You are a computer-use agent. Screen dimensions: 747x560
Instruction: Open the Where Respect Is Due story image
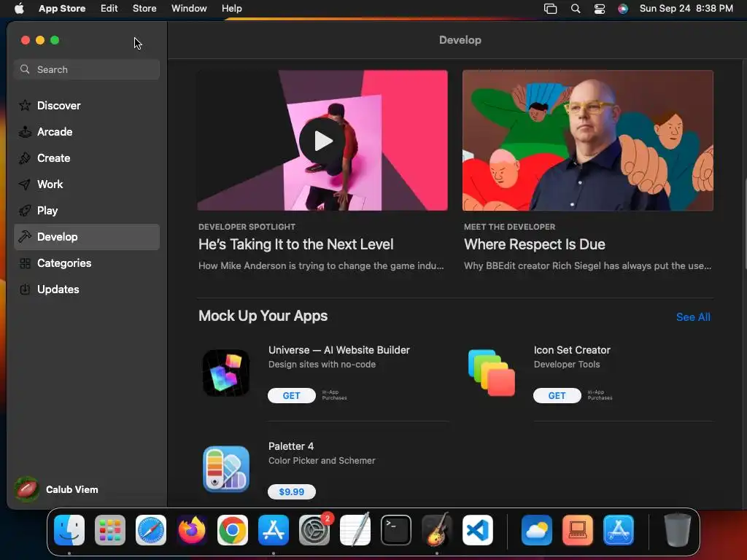pos(587,141)
